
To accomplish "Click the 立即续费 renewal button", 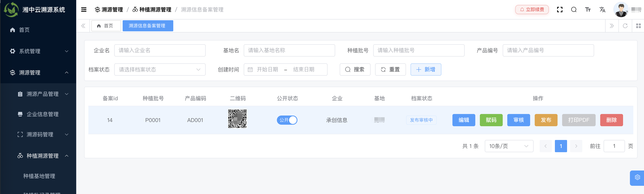I will click(x=531, y=9).
